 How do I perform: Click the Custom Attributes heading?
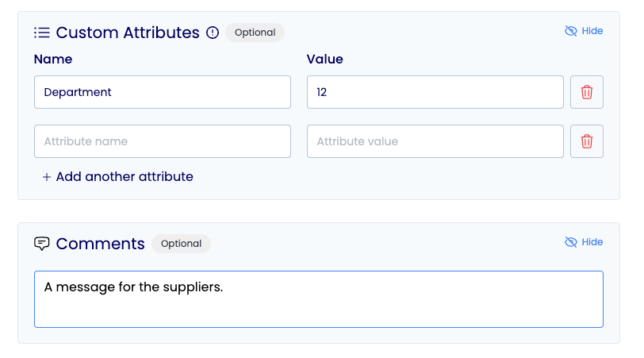click(128, 33)
